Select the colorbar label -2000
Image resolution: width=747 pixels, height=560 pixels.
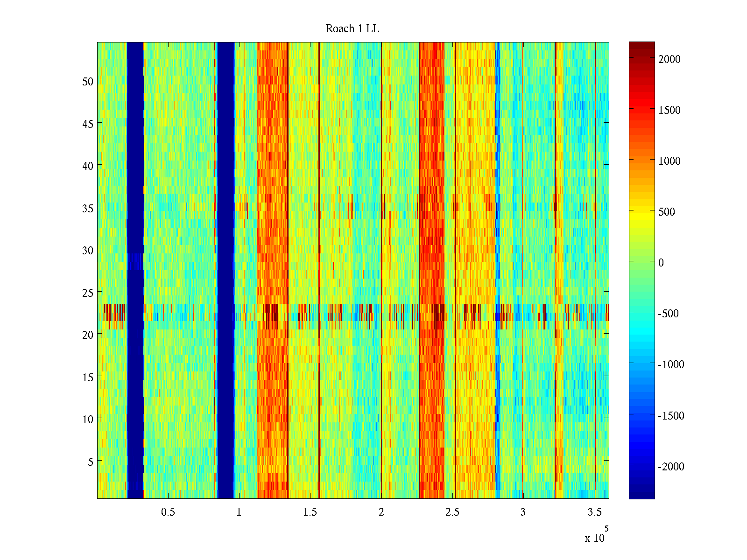pos(670,467)
